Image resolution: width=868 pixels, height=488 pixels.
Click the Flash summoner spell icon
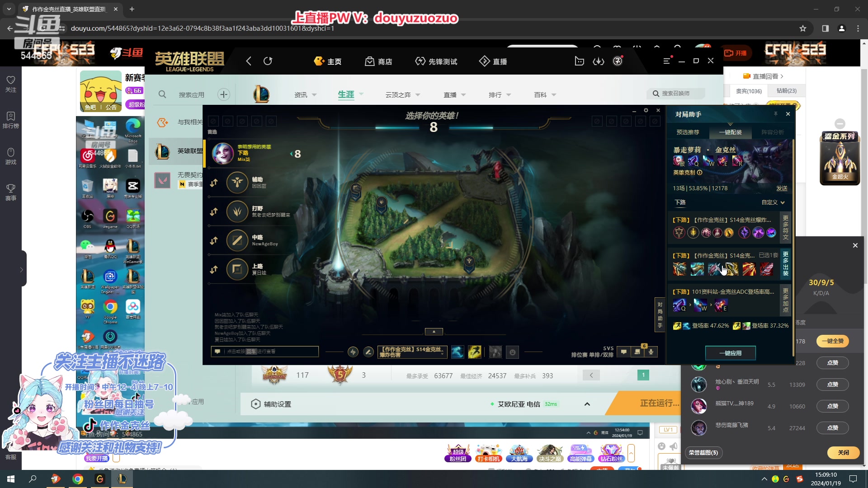click(474, 352)
